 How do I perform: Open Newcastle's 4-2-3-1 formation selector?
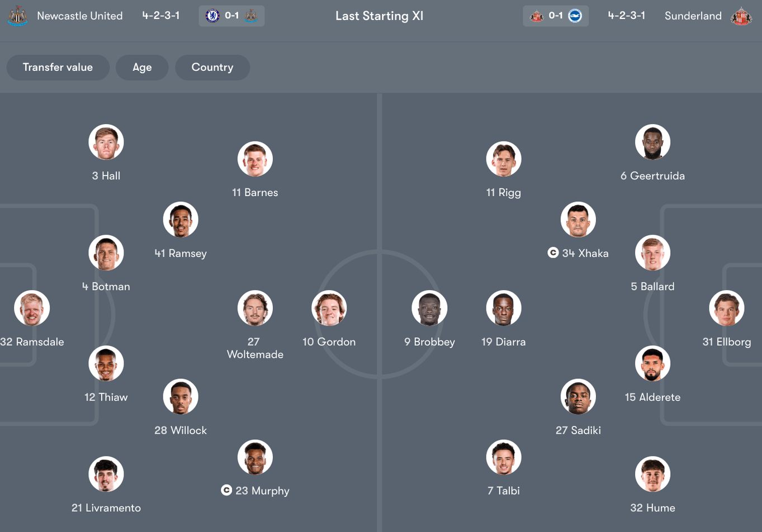pos(161,16)
